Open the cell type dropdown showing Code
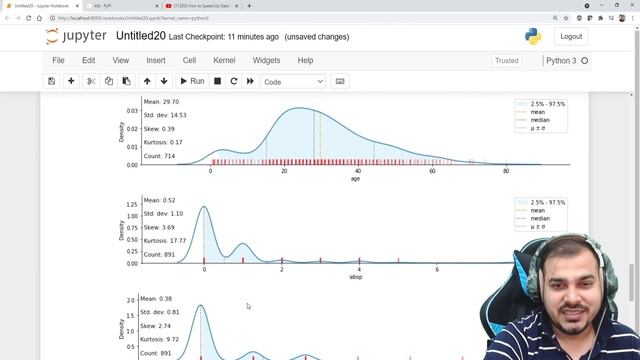Image resolution: width=640 pixels, height=360 pixels. (293, 82)
